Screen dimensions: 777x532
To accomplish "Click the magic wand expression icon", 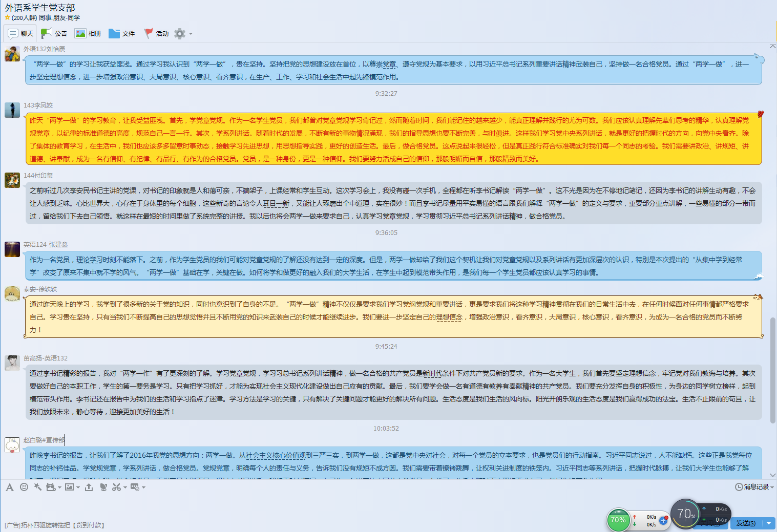I will pyautogui.click(x=37, y=487).
